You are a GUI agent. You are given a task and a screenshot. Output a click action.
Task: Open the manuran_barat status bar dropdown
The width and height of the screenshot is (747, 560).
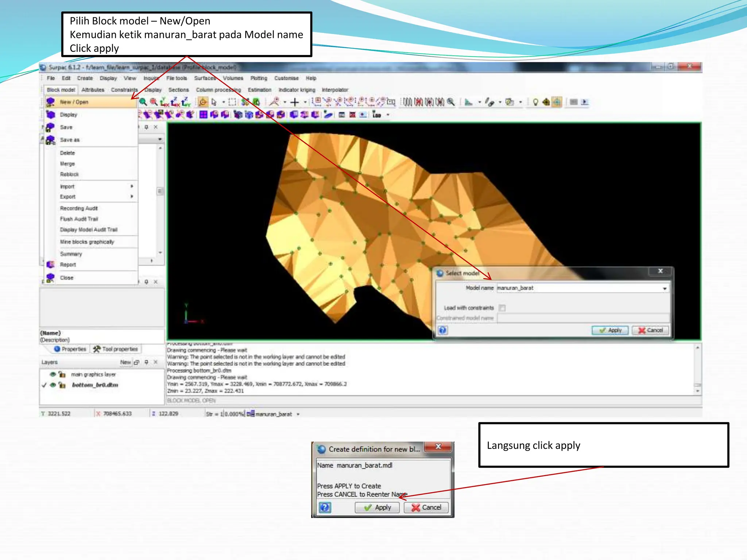tap(298, 414)
